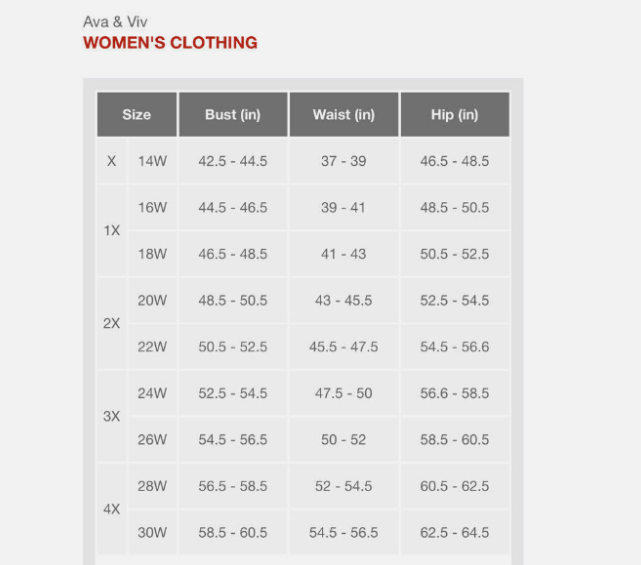Select the 20W size row label
641x565 pixels.
pyautogui.click(x=152, y=300)
